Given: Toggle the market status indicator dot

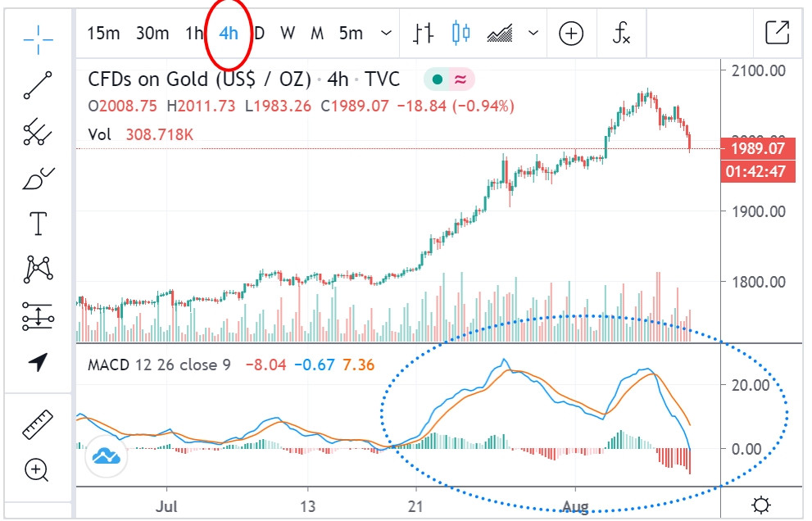Looking at the screenshot, I should pyautogui.click(x=438, y=79).
